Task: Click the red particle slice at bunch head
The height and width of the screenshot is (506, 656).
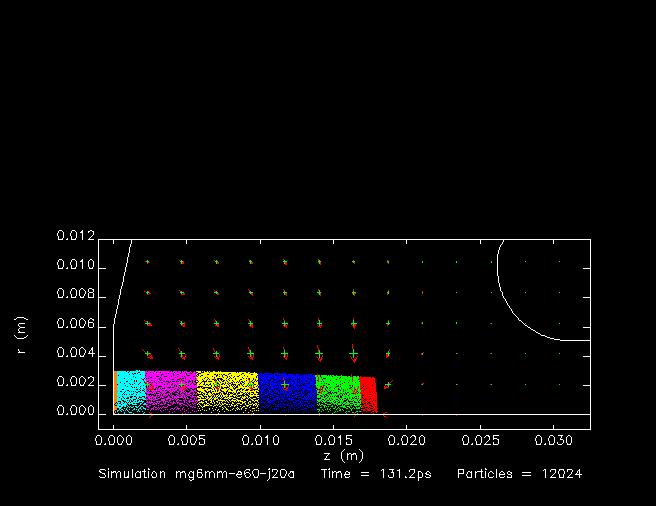Action: (369, 395)
